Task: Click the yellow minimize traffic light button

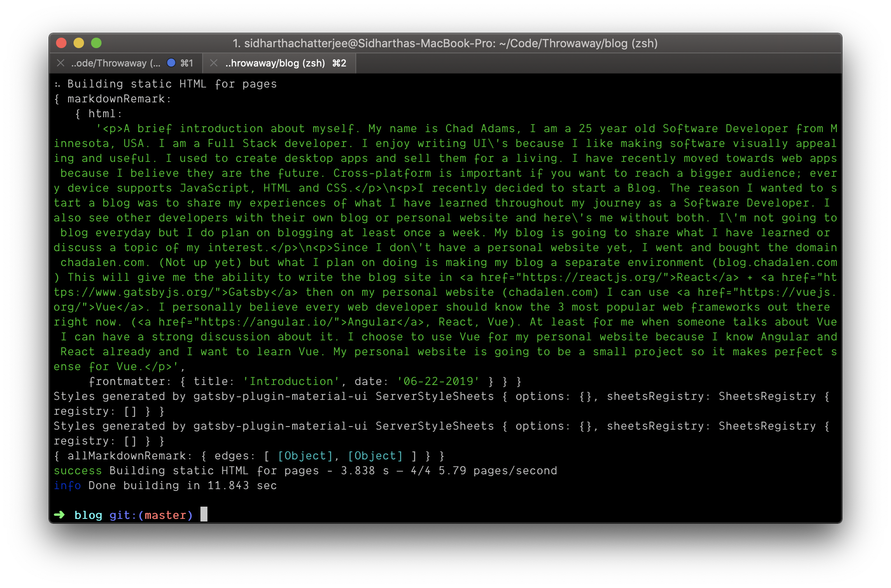Action: click(79, 43)
